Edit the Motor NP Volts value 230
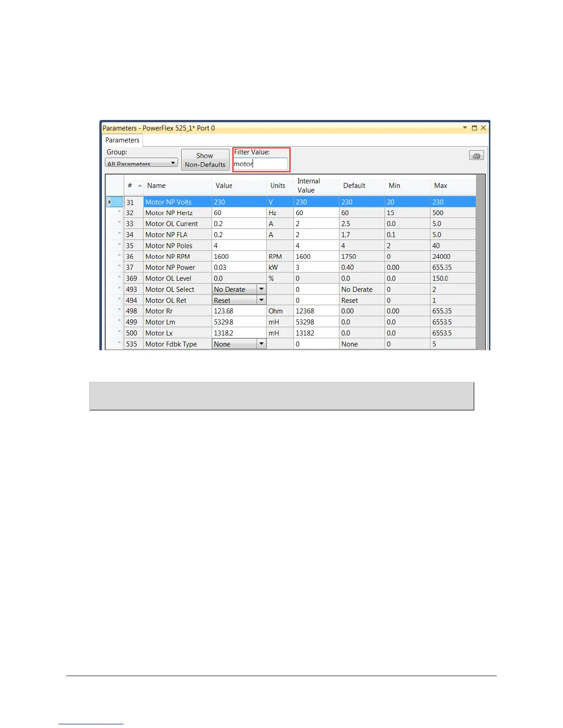Image resolution: width=563 pixels, height=728 pixels. [x=239, y=202]
